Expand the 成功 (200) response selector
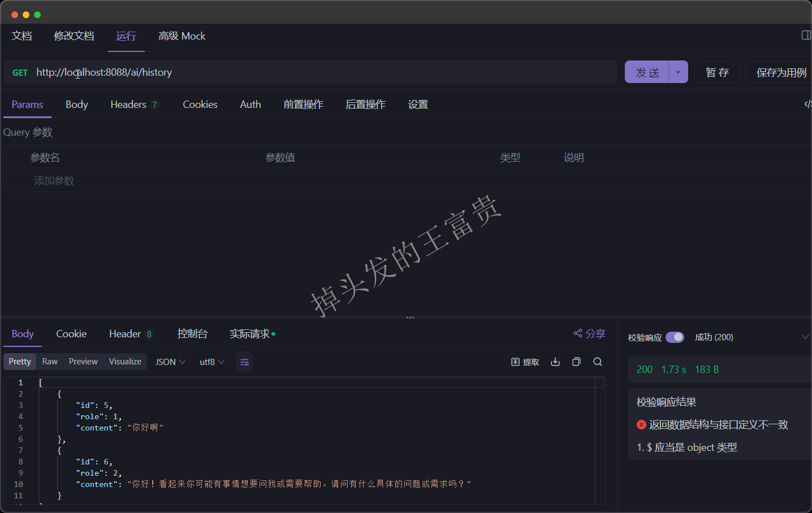 click(x=805, y=337)
